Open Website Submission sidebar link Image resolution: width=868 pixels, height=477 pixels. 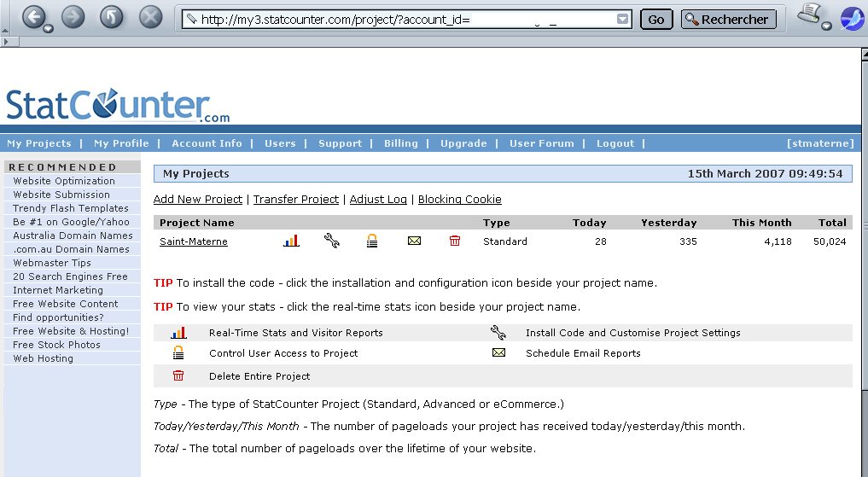pos(61,195)
